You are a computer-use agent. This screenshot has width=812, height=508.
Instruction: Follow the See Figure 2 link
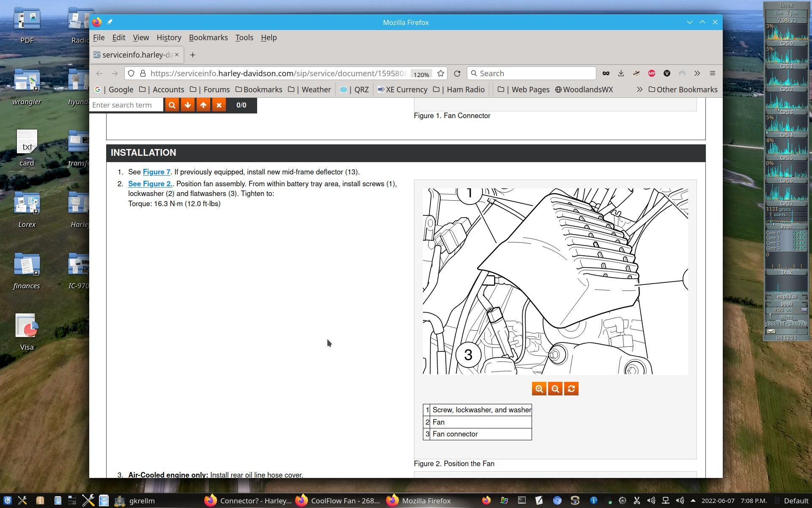(150, 184)
